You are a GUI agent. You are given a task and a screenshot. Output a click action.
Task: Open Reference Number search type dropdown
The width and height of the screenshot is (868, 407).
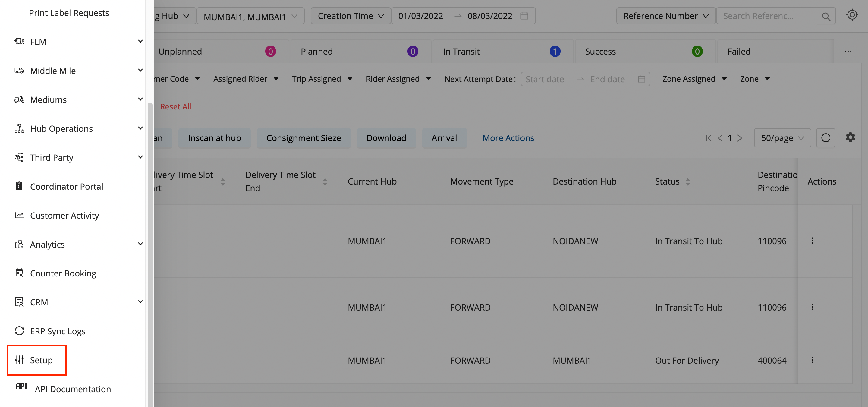665,16
